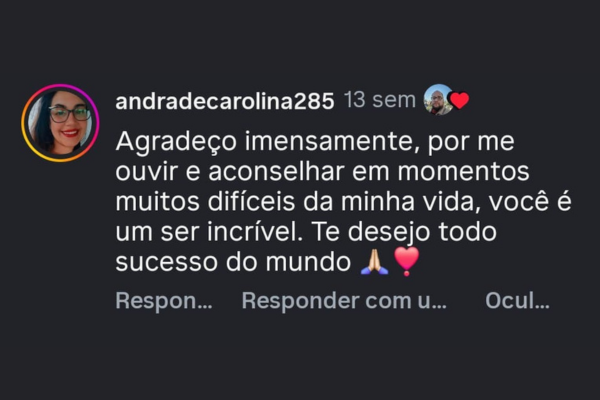This screenshot has width=600, height=400.
Task: Click the word 'Agradeço' in the comment
Action: [x=176, y=142]
